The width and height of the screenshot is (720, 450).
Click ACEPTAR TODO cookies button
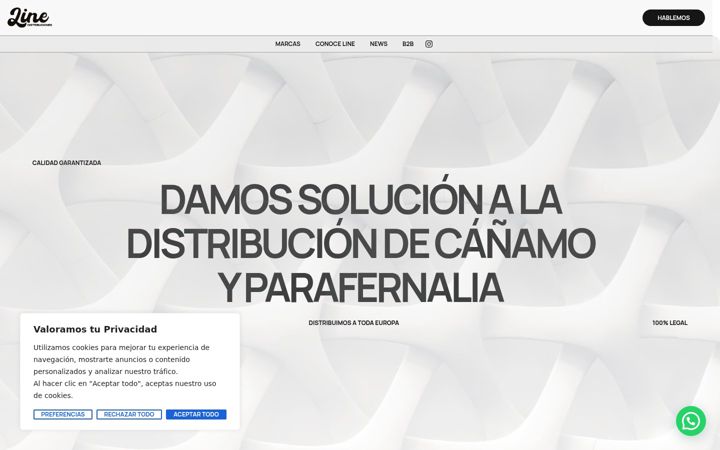(196, 414)
